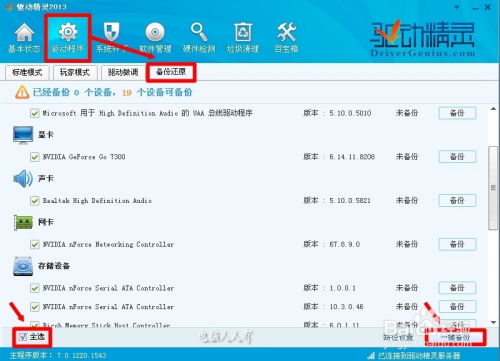
Task: Click version text 67.8.9.0
Action: click(x=345, y=244)
